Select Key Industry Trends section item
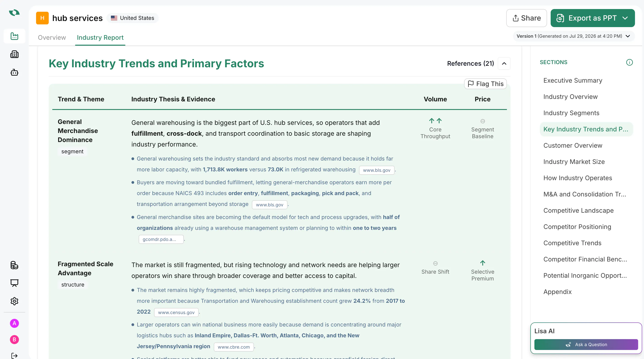 [586, 129]
